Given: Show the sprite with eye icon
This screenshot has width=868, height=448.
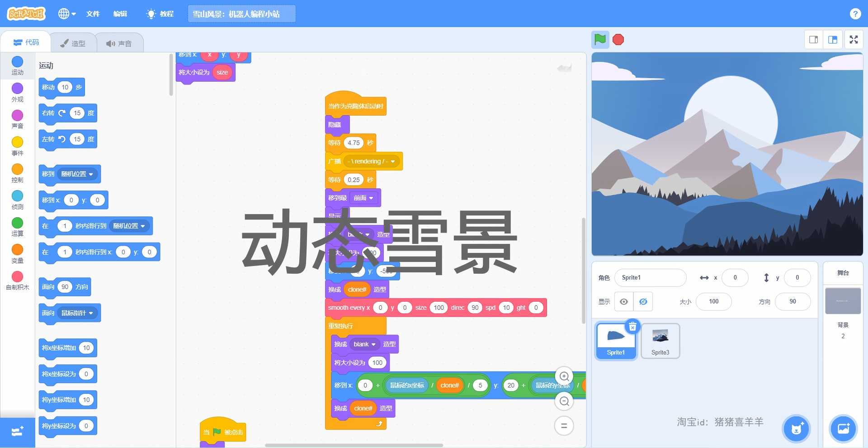Looking at the screenshot, I should coord(623,302).
